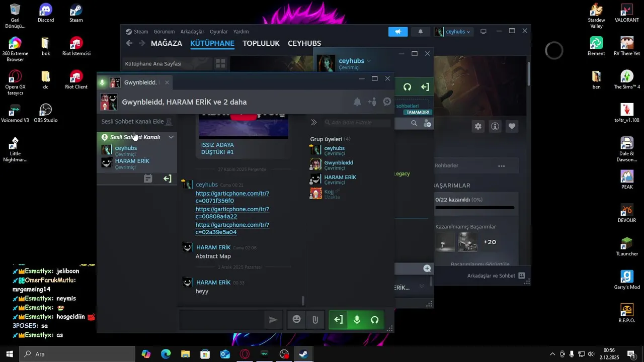The height and width of the screenshot is (362, 644).
Task: Click Kütüphane Ana Sayfası
Action: click(153, 64)
